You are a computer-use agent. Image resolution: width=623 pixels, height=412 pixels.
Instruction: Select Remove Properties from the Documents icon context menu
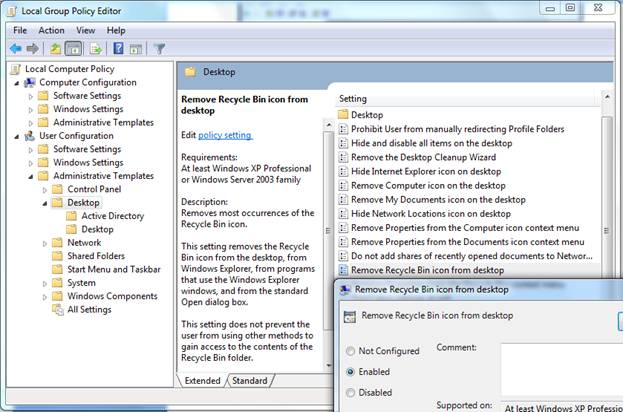(468, 242)
